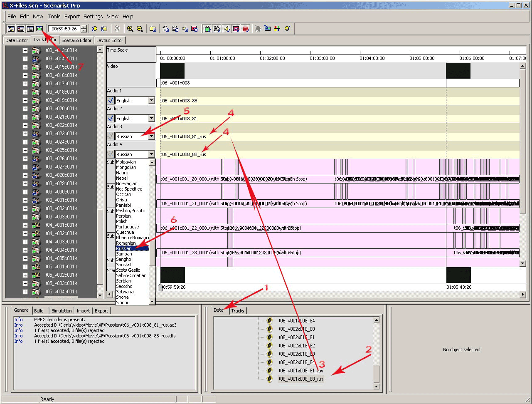Open the Simulation tab in the log panel

[x=62, y=311]
